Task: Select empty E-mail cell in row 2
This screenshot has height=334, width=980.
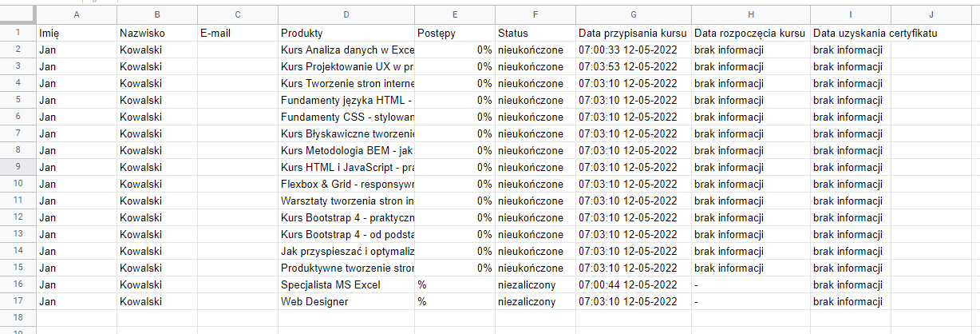Action: (237, 50)
